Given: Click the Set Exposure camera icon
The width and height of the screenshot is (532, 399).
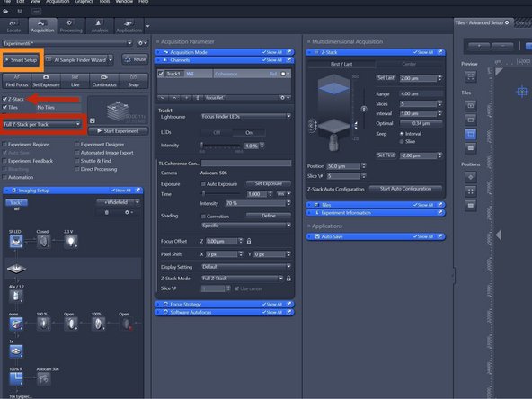Looking at the screenshot, I should [x=46, y=77].
